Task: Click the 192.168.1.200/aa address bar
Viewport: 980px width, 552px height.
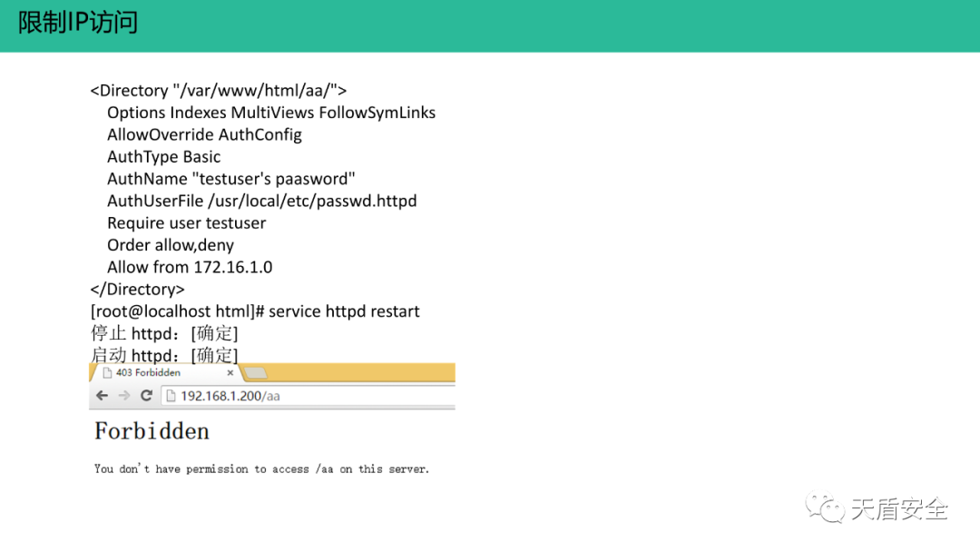Action: 309,397
